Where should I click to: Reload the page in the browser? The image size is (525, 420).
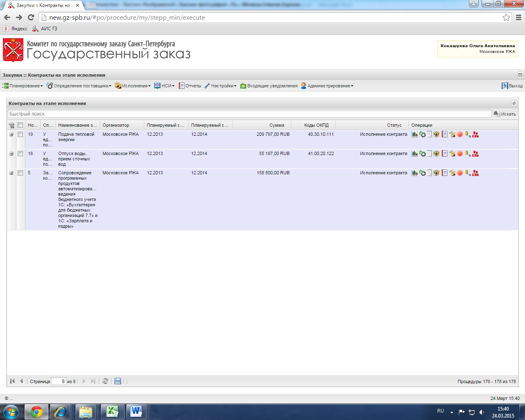point(31,17)
